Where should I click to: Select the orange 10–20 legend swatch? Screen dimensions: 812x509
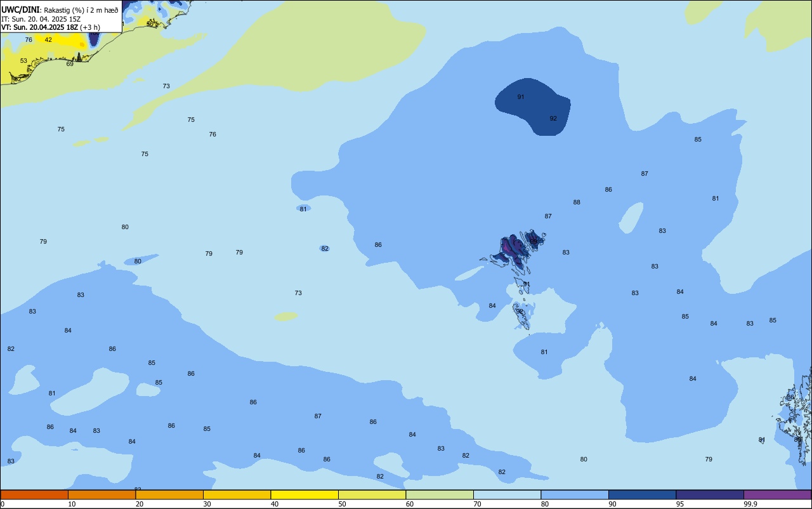[x=101, y=494]
